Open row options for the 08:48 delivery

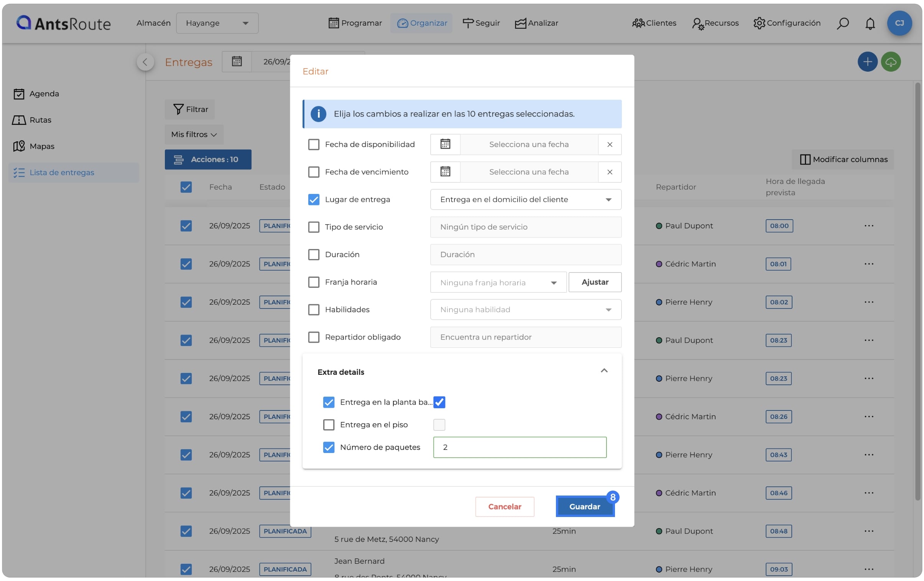[x=869, y=531]
